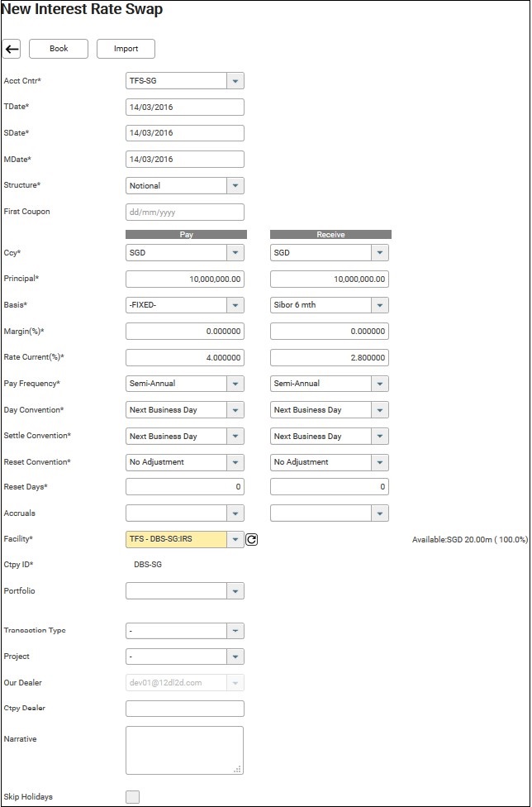Image resolution: width=532 pixels, height=807 pixels.
Task: Open the Acct Cntr dropdown
Action: 235,81
